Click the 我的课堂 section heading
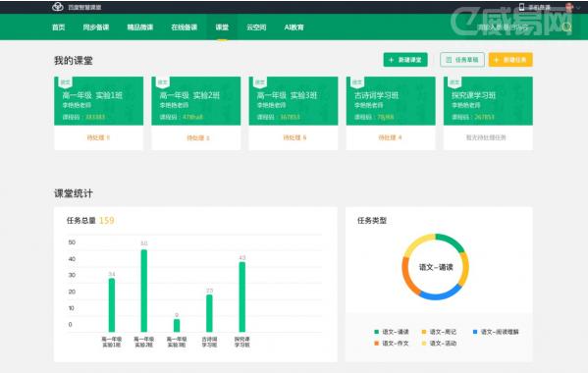The height and width of the screenshot is (373, 588). 73,60
